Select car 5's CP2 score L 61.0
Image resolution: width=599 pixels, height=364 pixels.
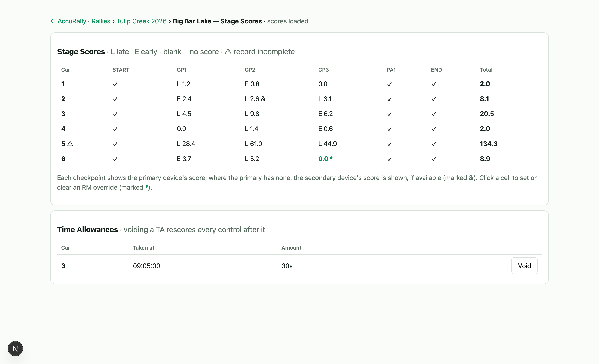[253, 144]
